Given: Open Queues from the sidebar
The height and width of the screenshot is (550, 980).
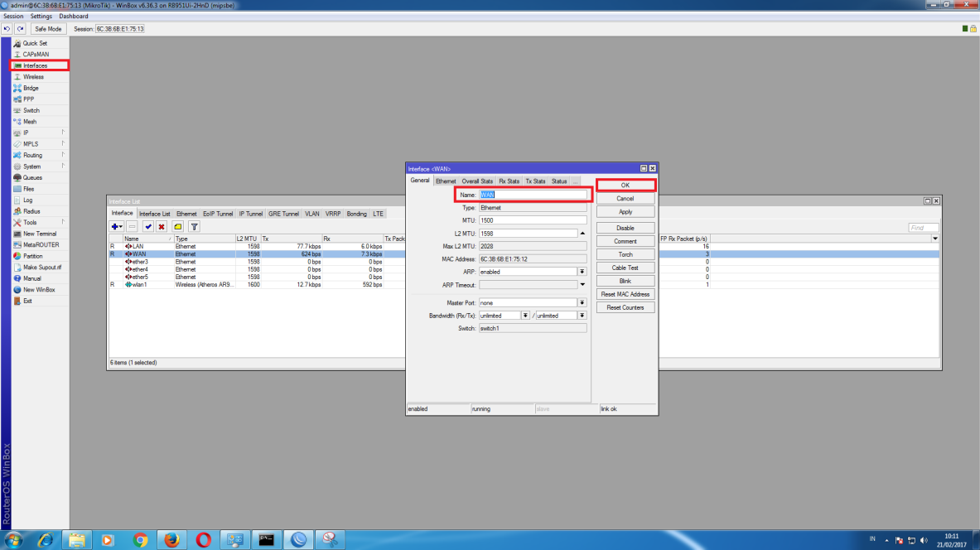Looking at the screenshot, I should coord(32,177).
